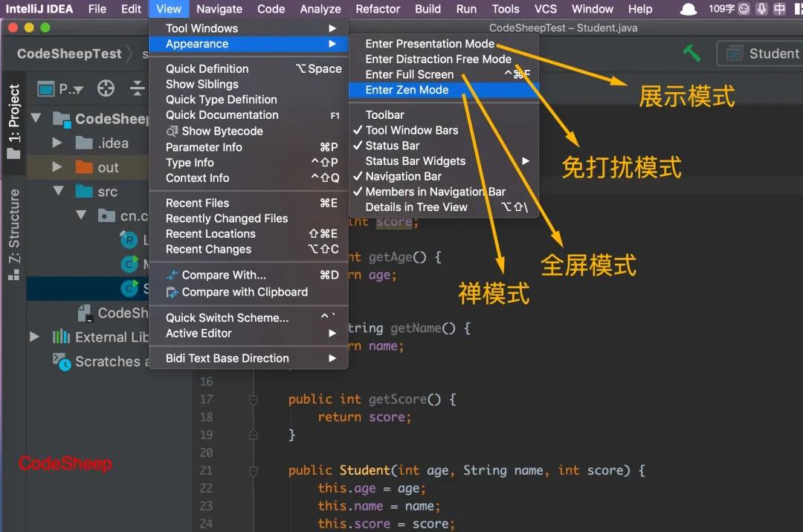Open the Refactor menu
The image size is (803, 532).
pyautogui.click(x=378, y=9)
